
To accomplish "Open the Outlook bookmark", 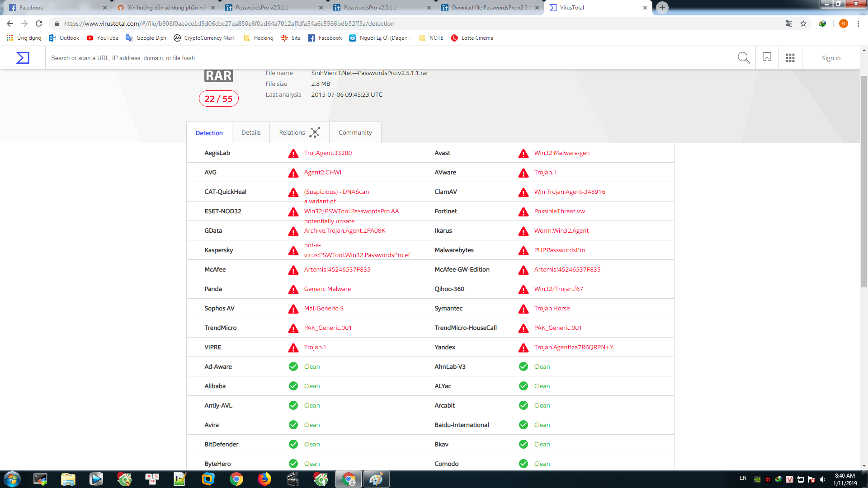I will (64, 38).
